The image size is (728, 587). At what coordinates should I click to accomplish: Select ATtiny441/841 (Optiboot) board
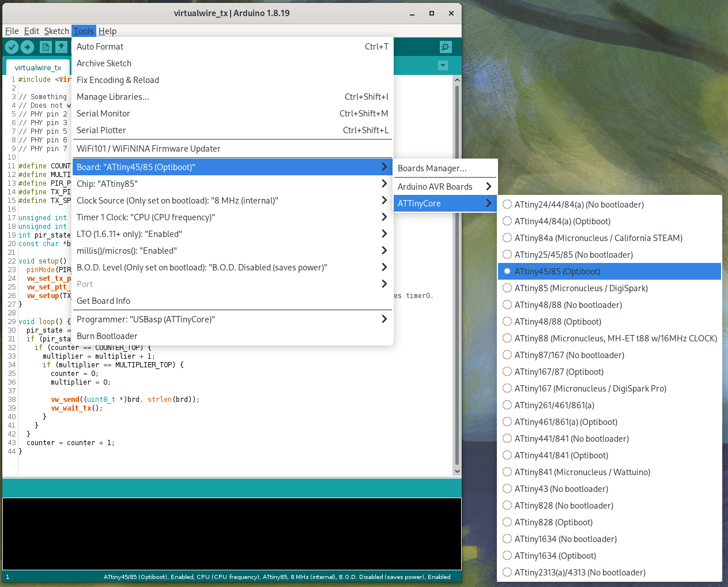click(x=609, y=456)
